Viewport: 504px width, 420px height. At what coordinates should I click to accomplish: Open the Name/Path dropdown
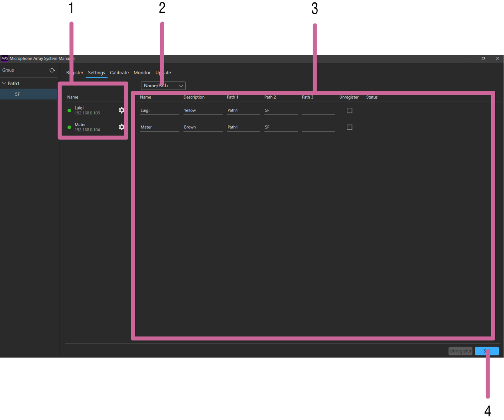163,86
